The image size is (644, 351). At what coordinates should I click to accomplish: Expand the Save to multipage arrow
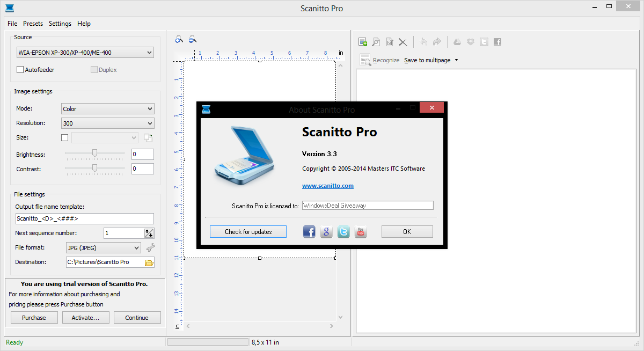456,60
